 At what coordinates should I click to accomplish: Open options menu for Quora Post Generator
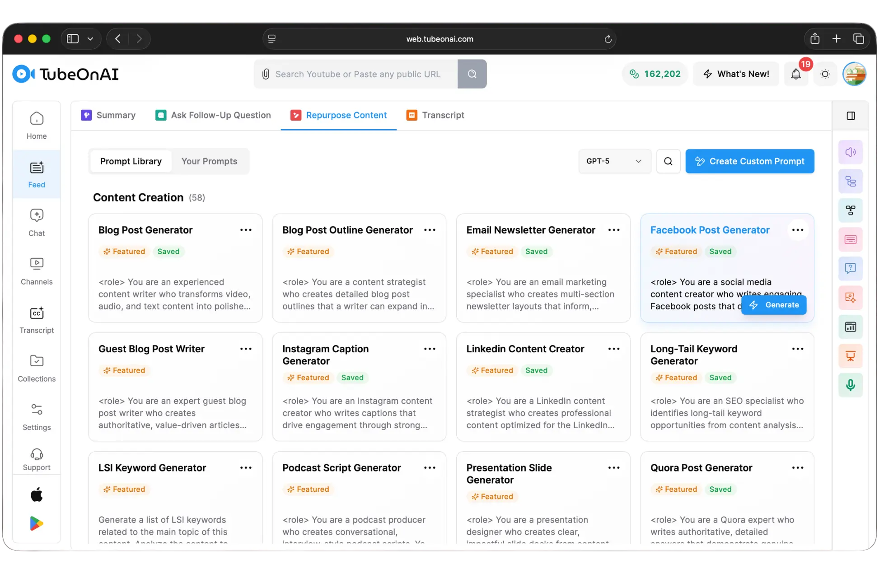click(x=798, y=468)
